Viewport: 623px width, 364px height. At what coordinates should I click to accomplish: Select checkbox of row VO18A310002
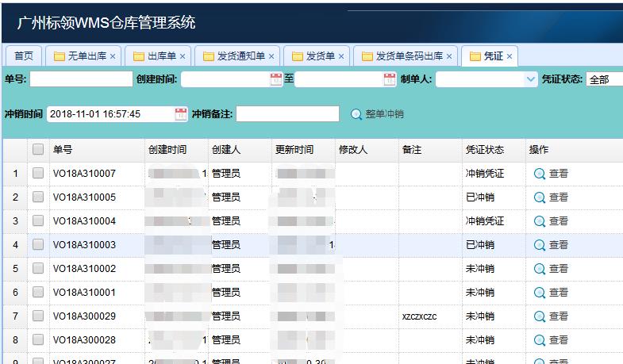tap(38, 269)
